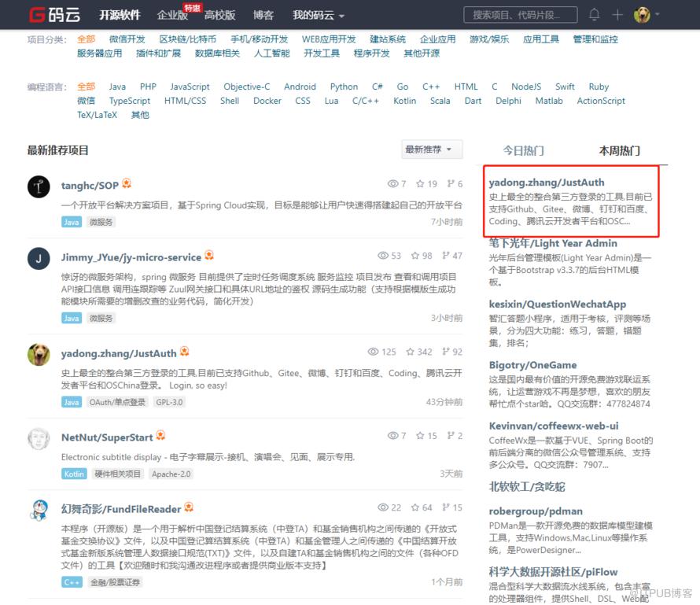
Task: Click the star icon for tanghc/SOP
Action: [x=420, y=184]
